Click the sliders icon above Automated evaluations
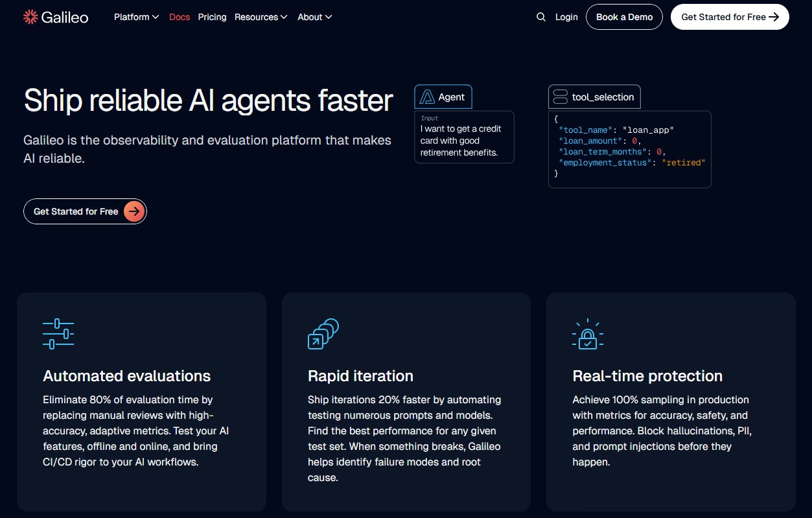Viewport: 812px width, 518px height. [x=58, y=334]
